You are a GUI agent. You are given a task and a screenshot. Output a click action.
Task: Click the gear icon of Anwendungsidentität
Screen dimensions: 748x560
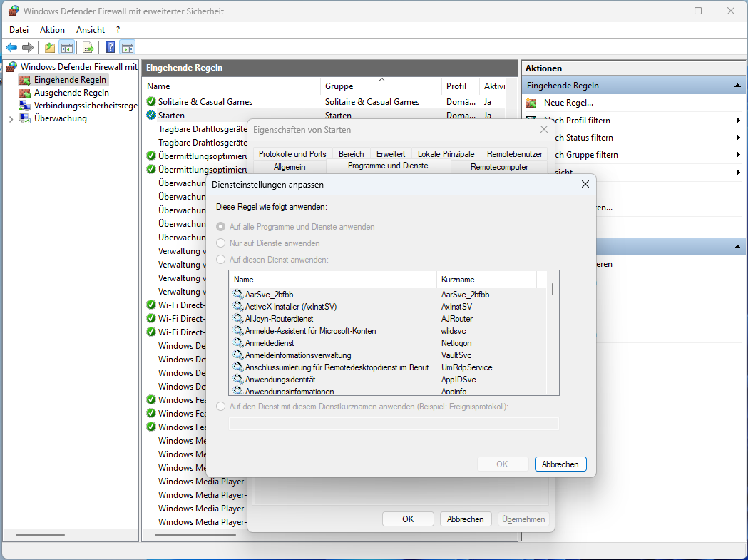(237, 379)
